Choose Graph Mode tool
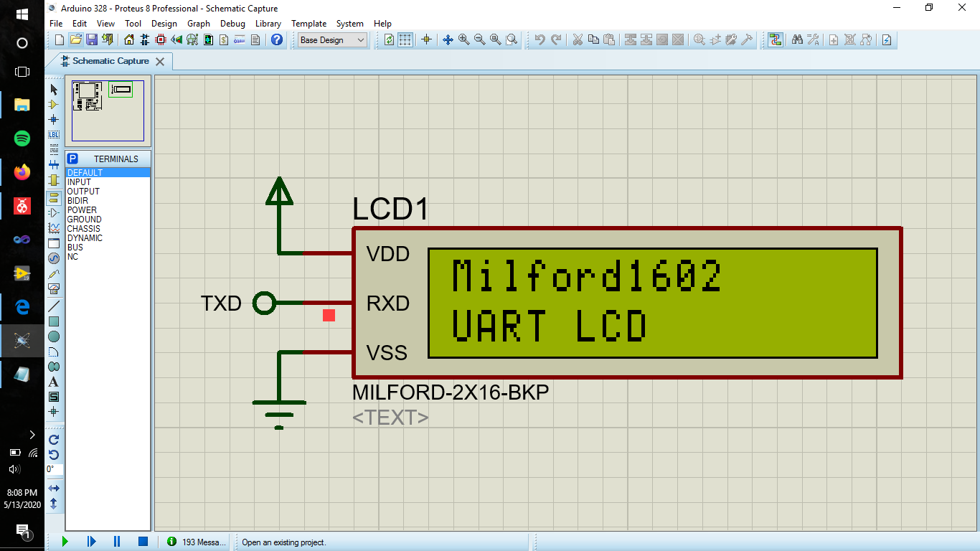Screen dimensions: 980x551 (x=54, y=227)
